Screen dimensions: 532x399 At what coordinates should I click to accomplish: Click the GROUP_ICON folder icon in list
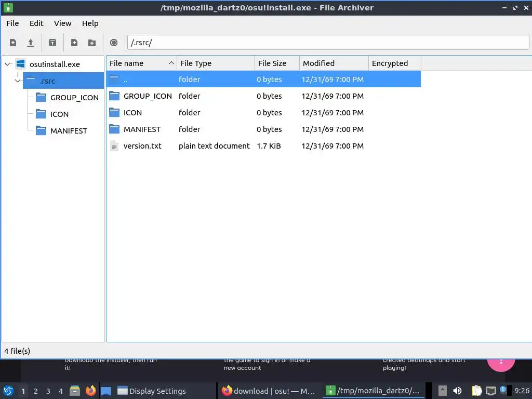[x=114, y=96]
